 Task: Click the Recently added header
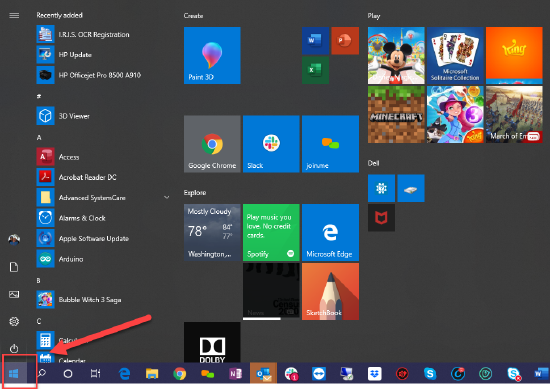(x=59, y=15)
